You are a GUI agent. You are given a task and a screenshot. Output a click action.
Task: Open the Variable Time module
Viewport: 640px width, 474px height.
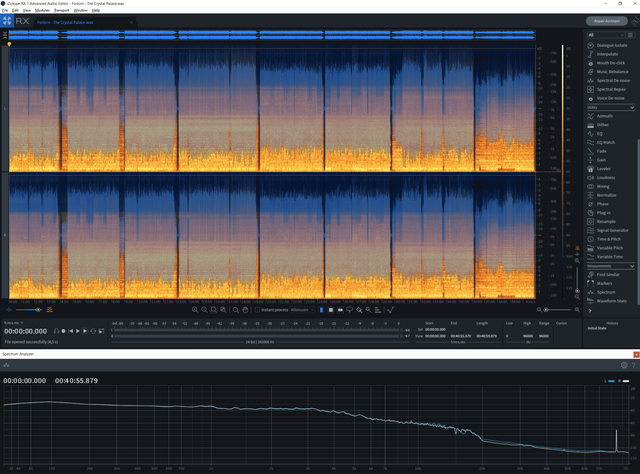pos(607,257)
